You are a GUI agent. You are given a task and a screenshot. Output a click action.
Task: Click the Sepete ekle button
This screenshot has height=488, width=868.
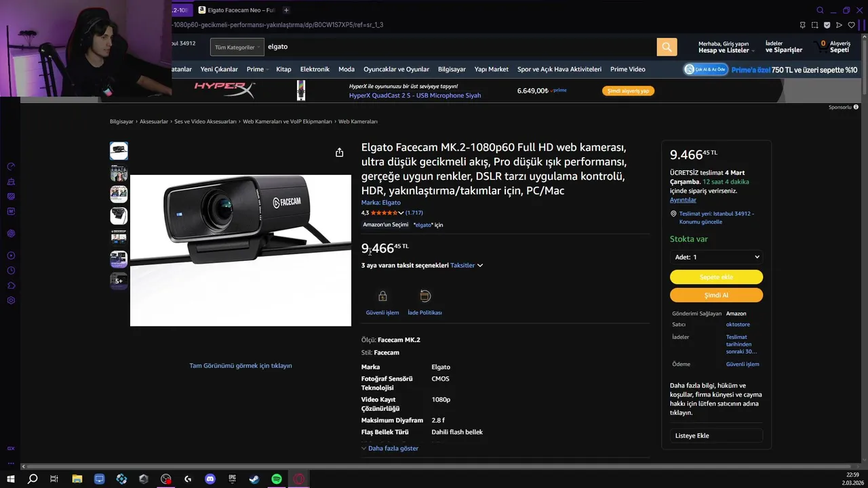click(x=716, y=277)
